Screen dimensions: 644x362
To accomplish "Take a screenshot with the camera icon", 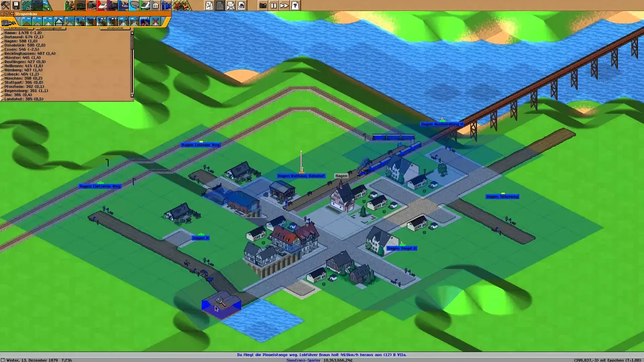I will tap(263, 5).
